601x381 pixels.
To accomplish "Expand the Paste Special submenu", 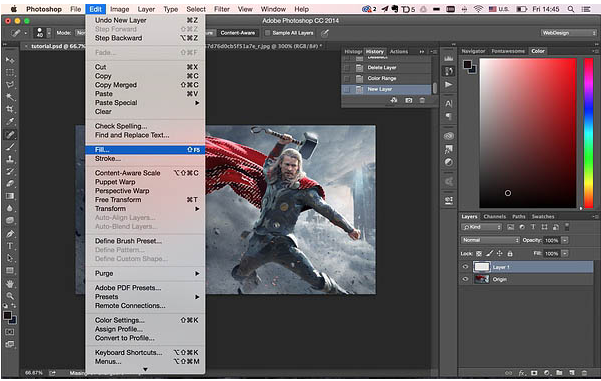I will tap(145, 103).
